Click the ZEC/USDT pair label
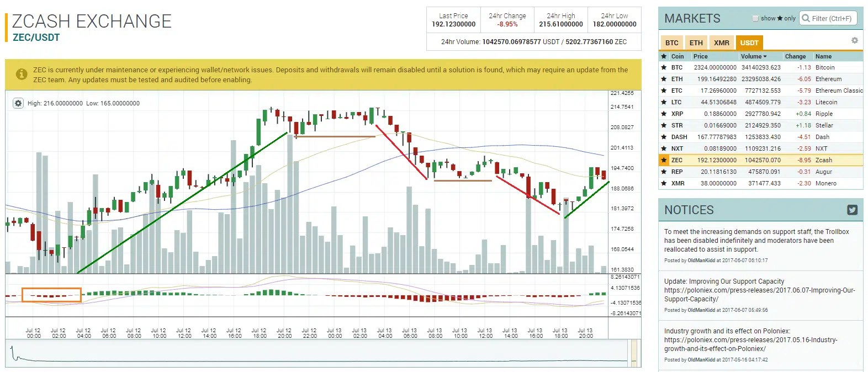The height and width of the screenshot is (372, 868). [36, 38]
